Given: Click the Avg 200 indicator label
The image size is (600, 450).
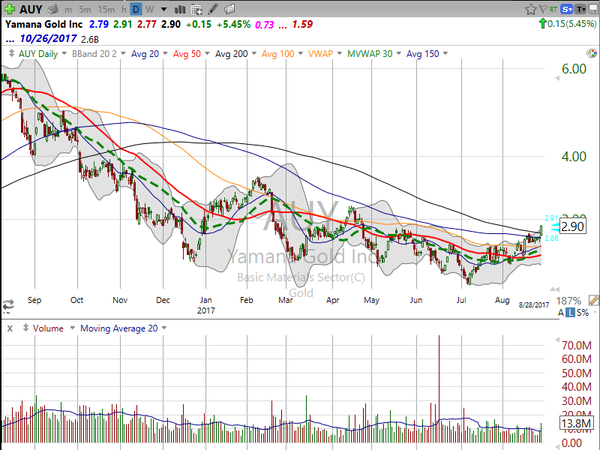Looking at the screenshot, I should click(x=231, y=54).
